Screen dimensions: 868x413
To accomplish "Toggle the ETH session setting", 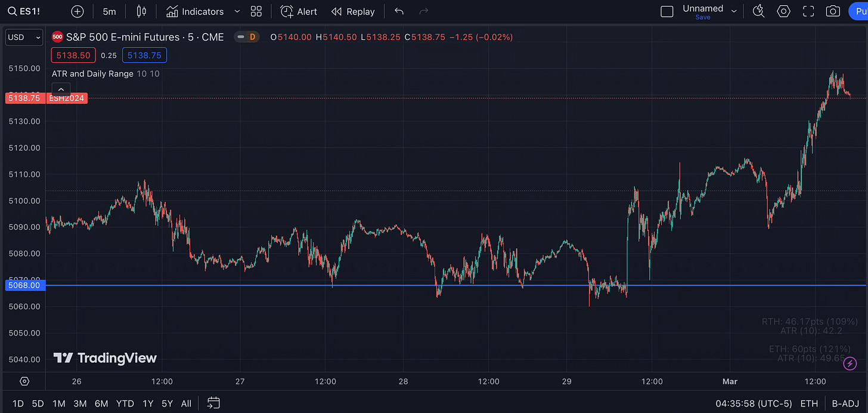I will [x=809, y=403].
